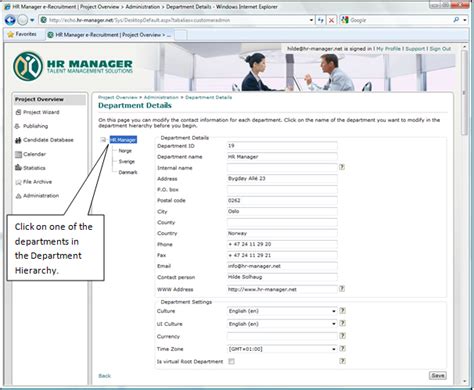Open the search provider dropdown arrow
This screenshot has height=390, width=474.
click(465, 20)
